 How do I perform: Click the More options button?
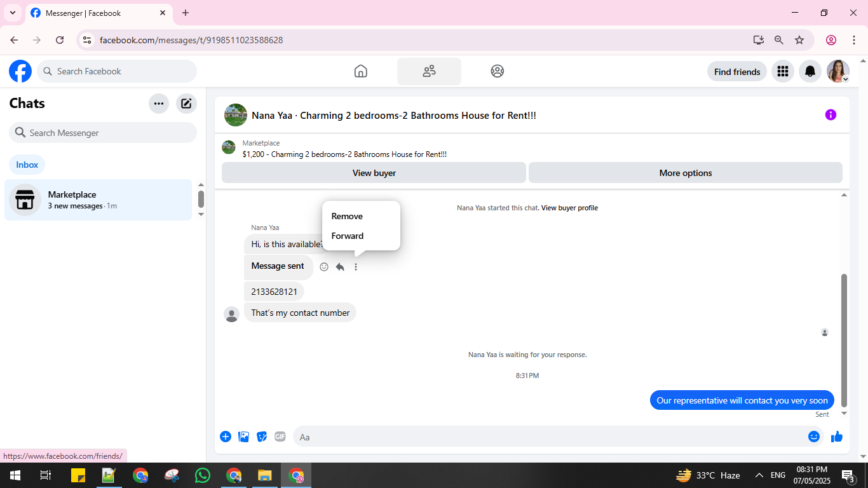point(686,173)
